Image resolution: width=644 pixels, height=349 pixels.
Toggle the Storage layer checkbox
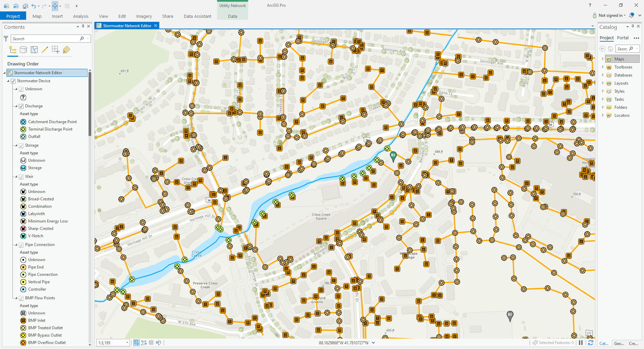(21, 145)
